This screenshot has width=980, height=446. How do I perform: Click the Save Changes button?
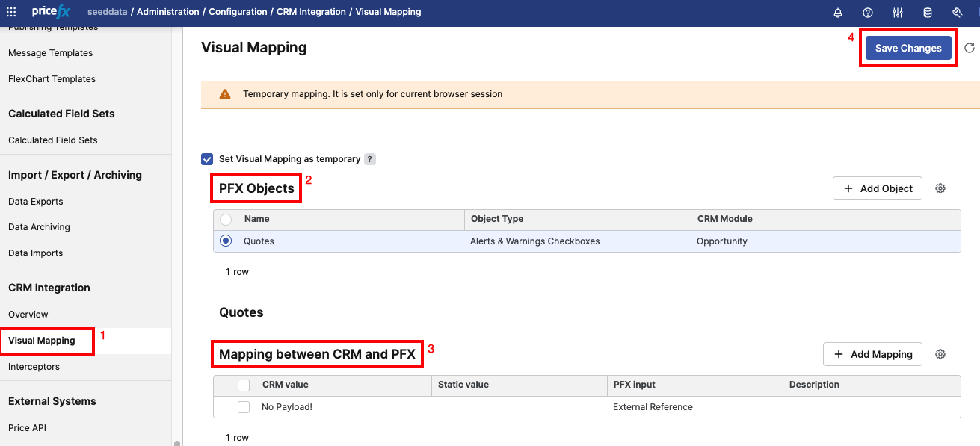908,48
